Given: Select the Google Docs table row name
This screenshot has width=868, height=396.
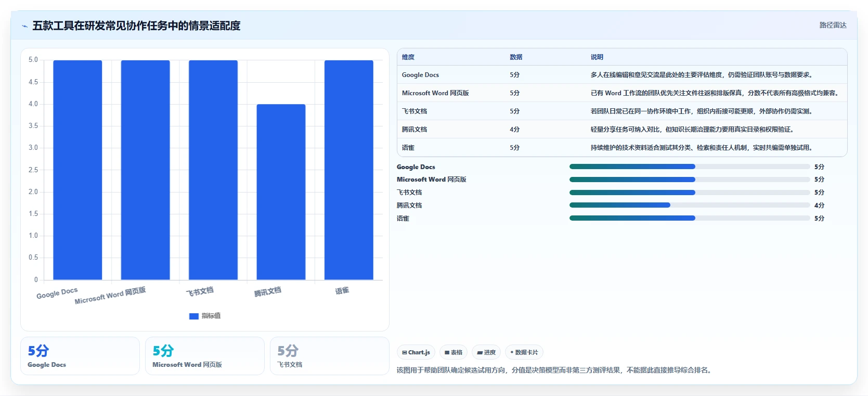Looking at the screenshot, I should click(420, 75).
